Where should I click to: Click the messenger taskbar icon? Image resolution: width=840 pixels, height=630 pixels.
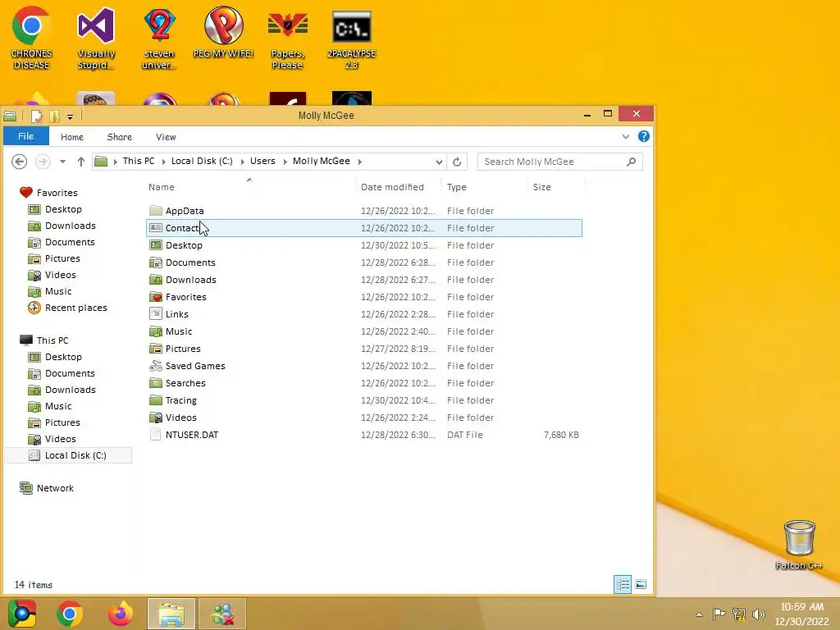pyautogui.click(x=223, y=614)
